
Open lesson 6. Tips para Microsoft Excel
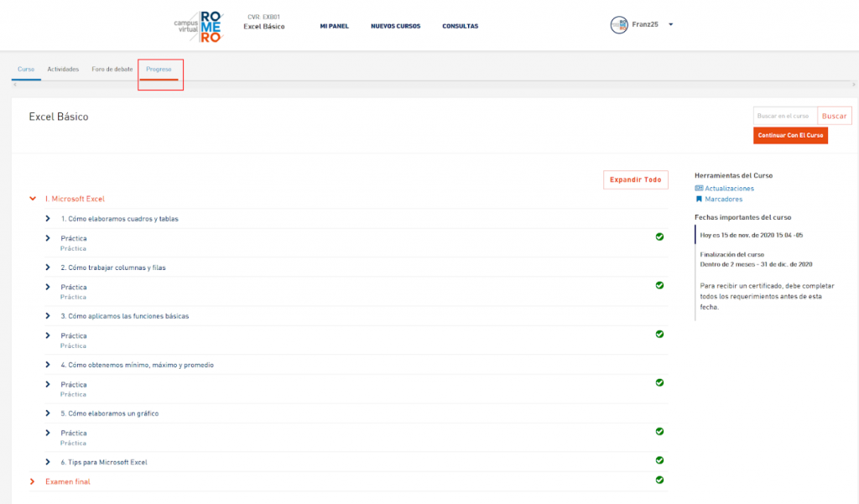104,462
